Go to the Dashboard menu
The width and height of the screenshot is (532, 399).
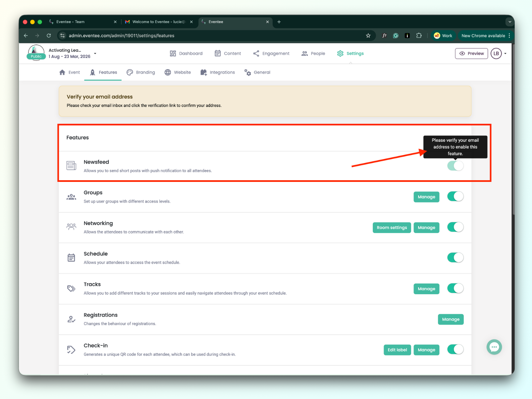(186, 54)
